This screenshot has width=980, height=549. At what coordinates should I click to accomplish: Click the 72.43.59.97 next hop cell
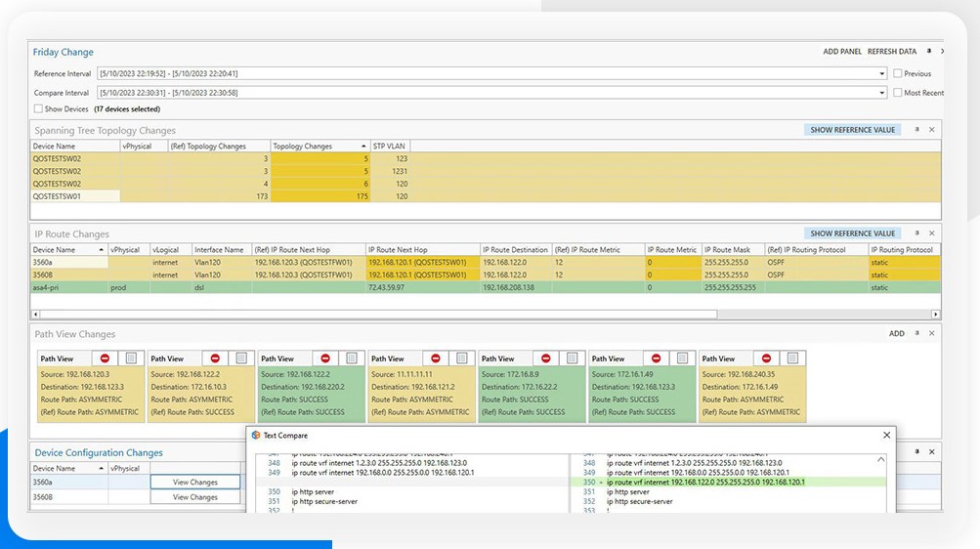pos(422,288)
